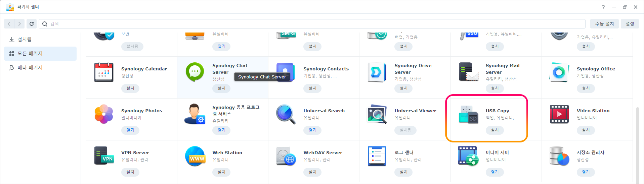
Task: Select 설치됨 in the sidebar
Action: (x=40, y=39)
